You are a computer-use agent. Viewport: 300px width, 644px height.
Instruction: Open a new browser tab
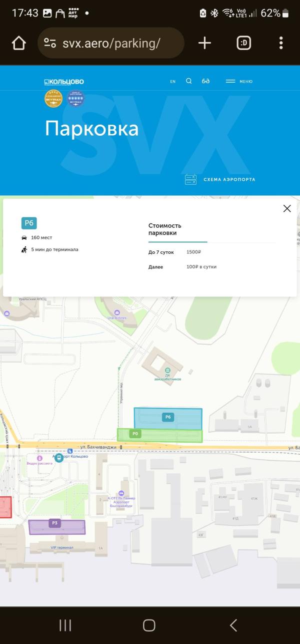point(204,44)
